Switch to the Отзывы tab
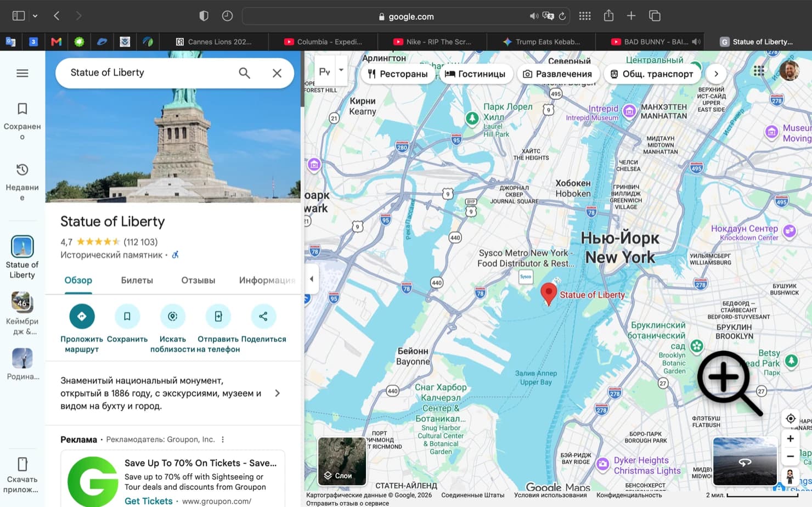Viewport: 812px width, 507px height. tap(198, 280)
